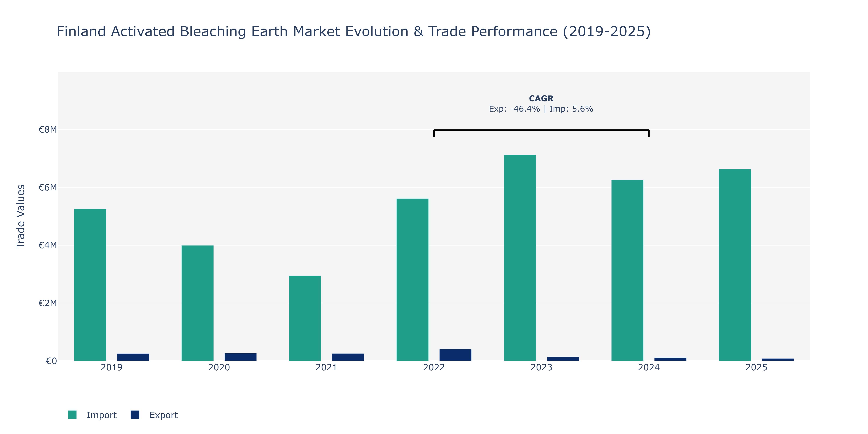
Task: Select the 2024 Import bar
Action: point(627,270)
